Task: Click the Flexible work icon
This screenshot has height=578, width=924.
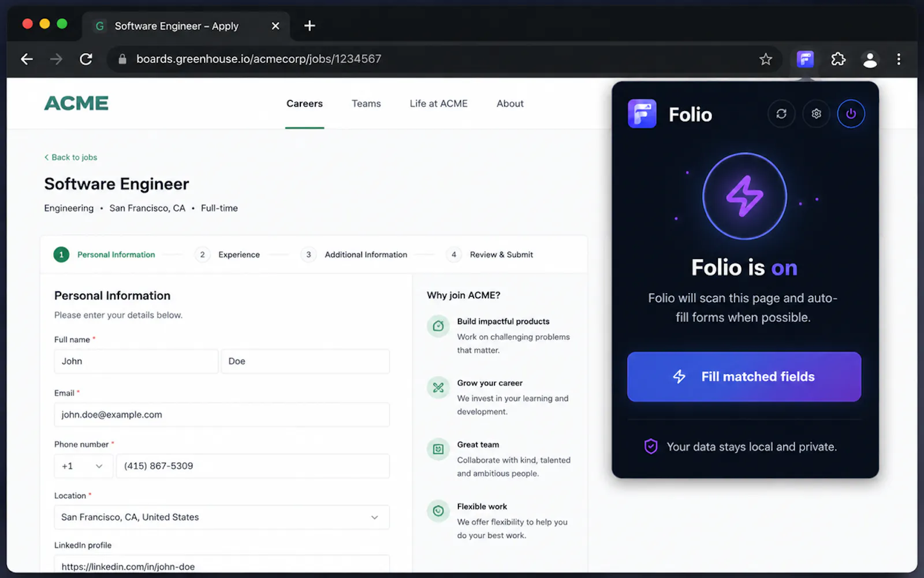Action: 438,511
